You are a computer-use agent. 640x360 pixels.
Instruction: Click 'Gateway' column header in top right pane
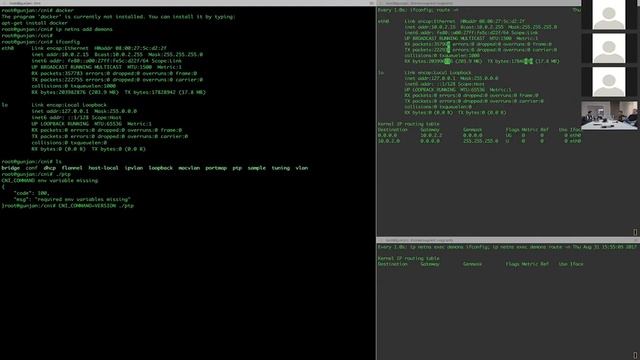[x=430, y=130]
